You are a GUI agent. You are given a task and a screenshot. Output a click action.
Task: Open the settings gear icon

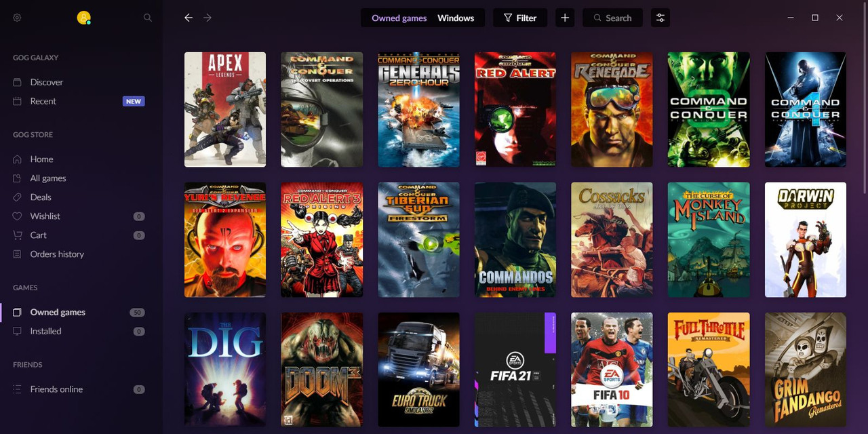(x=18, y=18)
